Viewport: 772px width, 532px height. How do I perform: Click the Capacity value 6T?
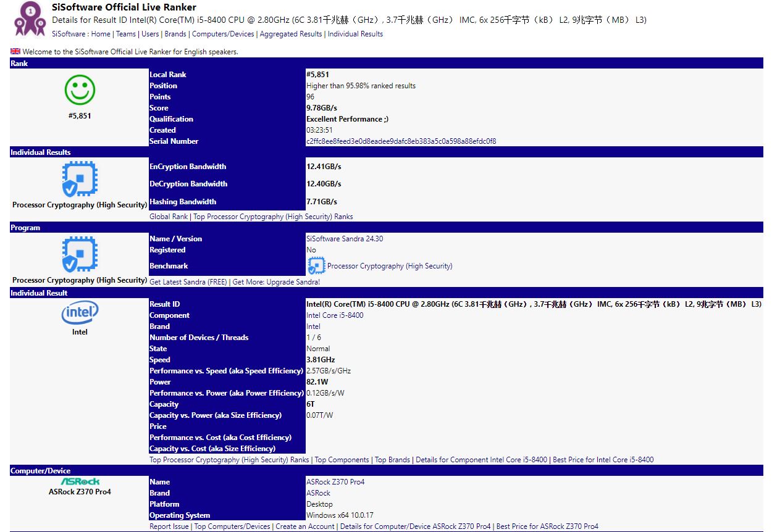[x=311, y=404]
